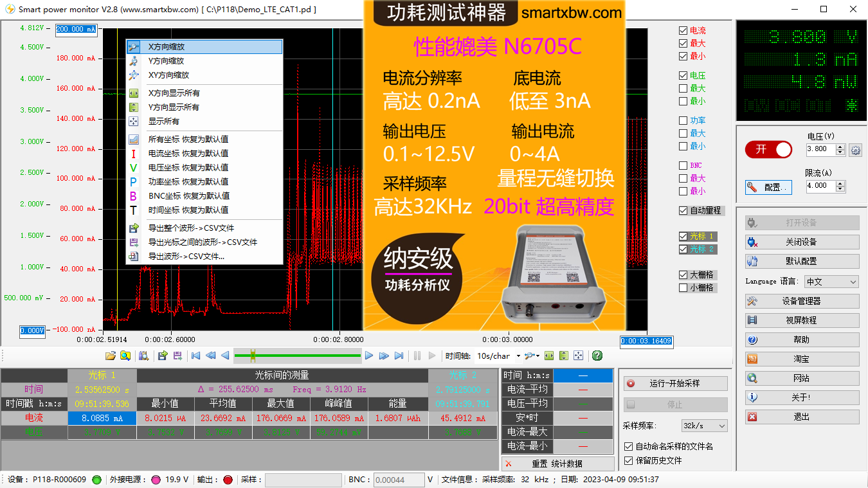Toggle 自动命名采样的文件名 checkbox
This screenshot has height=488, width=868.
[629, 446]
